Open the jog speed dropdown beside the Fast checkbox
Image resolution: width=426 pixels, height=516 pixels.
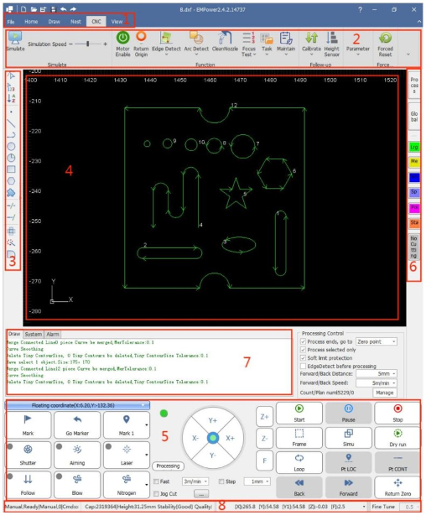pos(195,482)
